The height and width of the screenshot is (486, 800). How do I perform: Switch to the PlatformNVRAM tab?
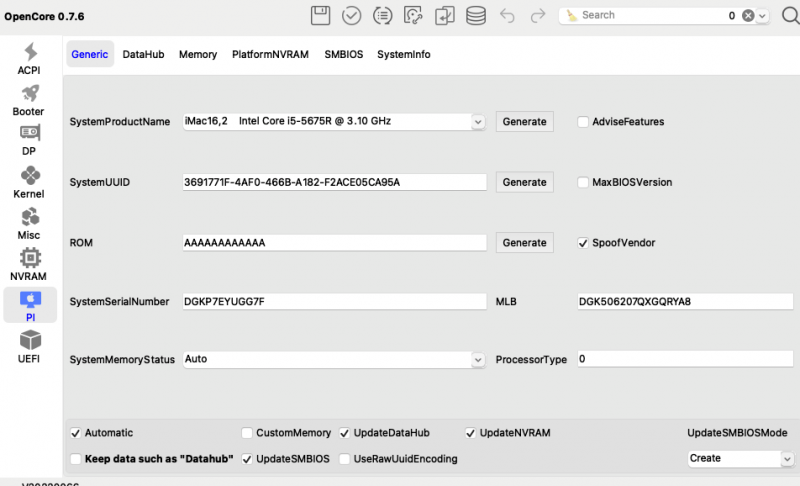[x=270, y=54]
